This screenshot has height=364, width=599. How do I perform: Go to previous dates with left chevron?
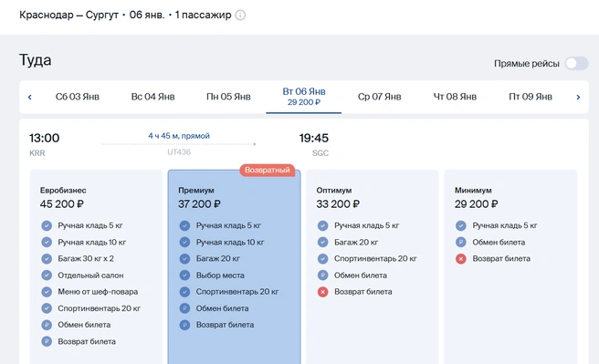pyautogui.click(x=30, y=98)
